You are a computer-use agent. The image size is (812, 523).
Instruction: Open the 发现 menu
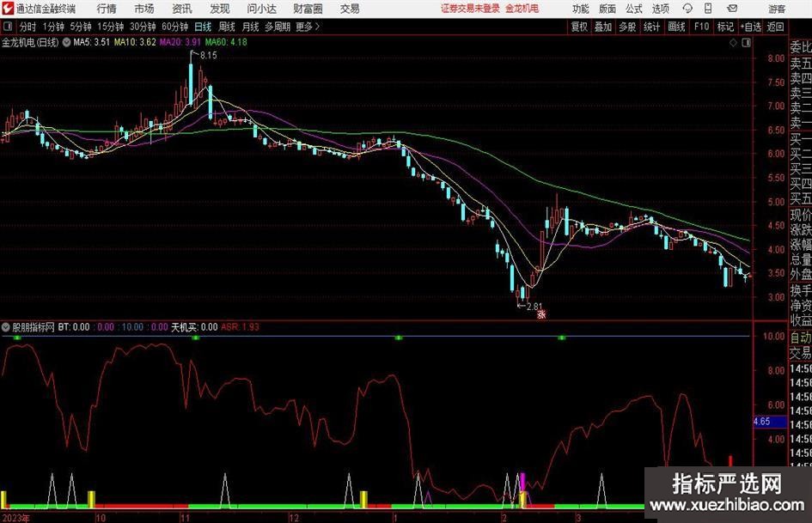pos(220,9)
